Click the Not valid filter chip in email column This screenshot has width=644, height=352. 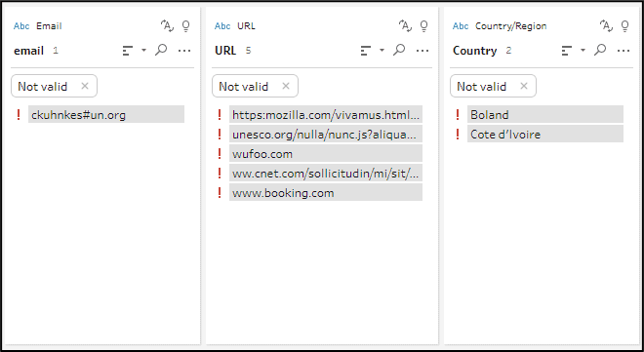pyautogui.click(x=54, y=86)
